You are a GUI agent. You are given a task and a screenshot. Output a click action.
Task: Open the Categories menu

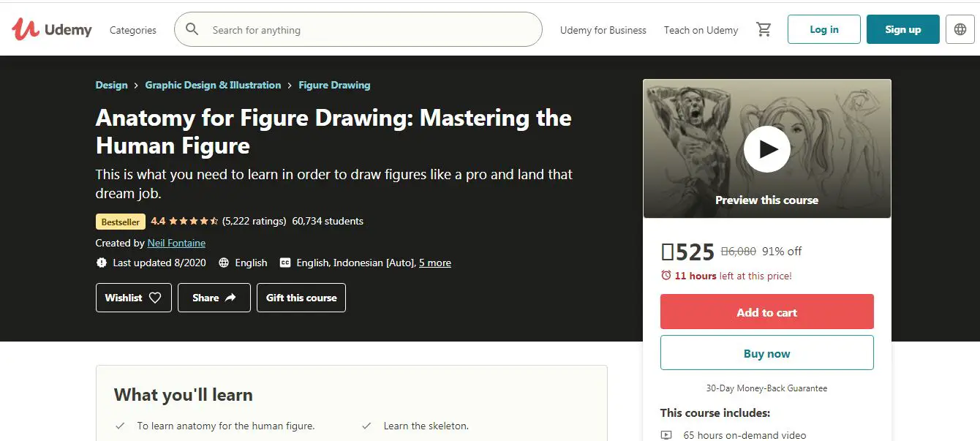click(133, 30)
